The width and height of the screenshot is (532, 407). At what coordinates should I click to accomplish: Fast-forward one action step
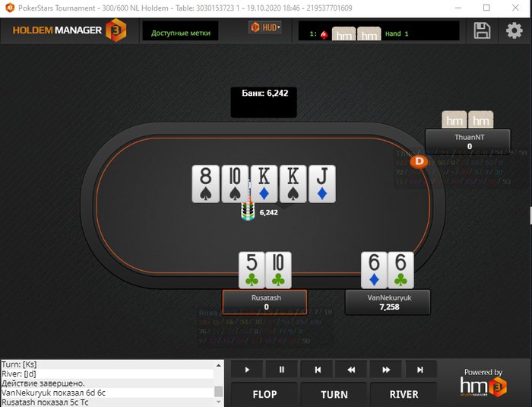tap(386, 369)
